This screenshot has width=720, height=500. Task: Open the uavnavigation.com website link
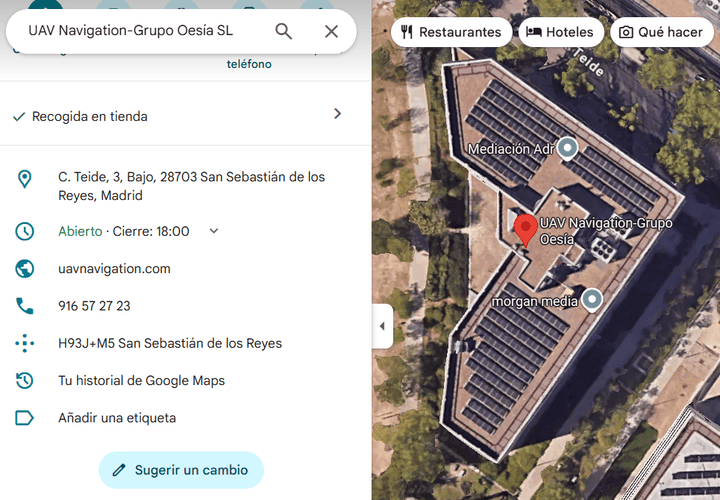(x=114, y=269)
